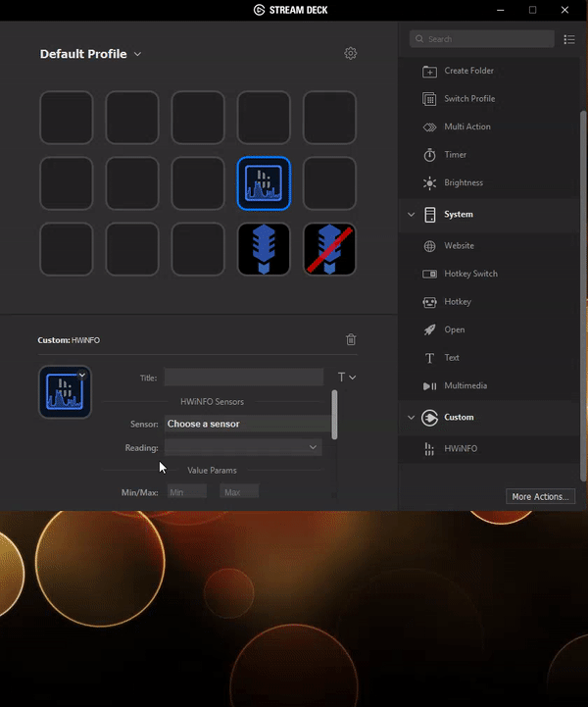Click the More Actions button

540,496
